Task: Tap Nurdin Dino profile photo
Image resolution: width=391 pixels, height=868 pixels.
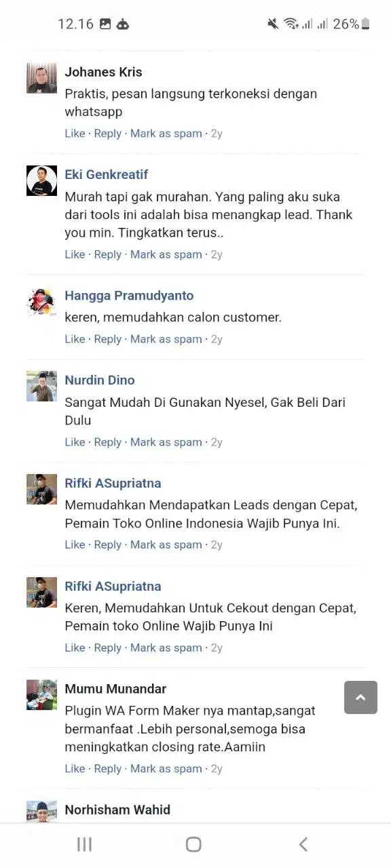Action: 41,386
